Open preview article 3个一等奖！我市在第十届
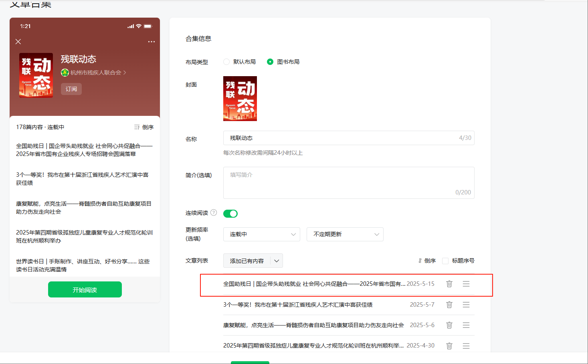This screenshot has width=588, height=364. (x=83, y=179)
